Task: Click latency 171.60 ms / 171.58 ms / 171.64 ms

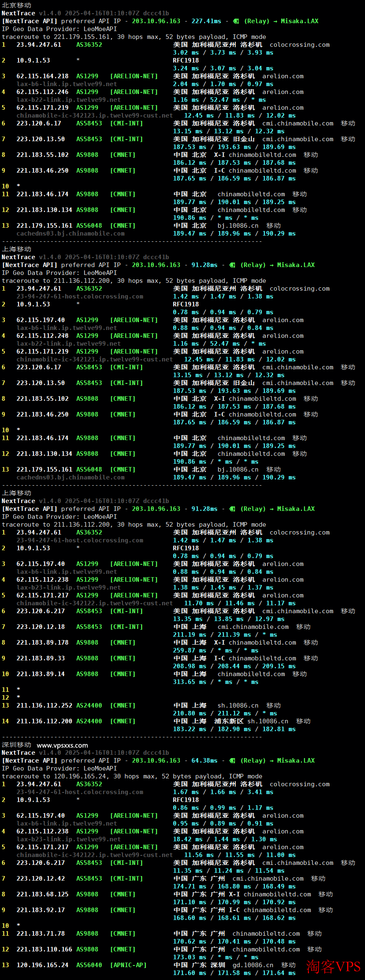Action: tap(234, 973)
